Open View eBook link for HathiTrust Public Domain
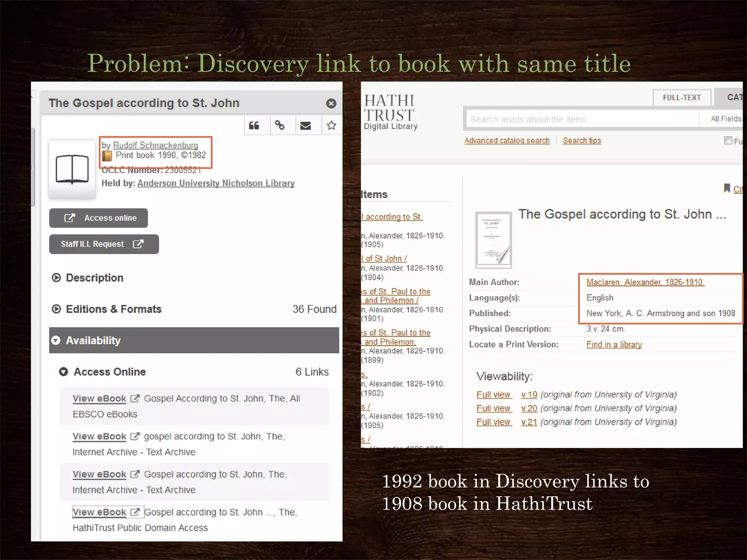This screenshot has height=560, width=747. pyautogui.click(x=99, y=512)
